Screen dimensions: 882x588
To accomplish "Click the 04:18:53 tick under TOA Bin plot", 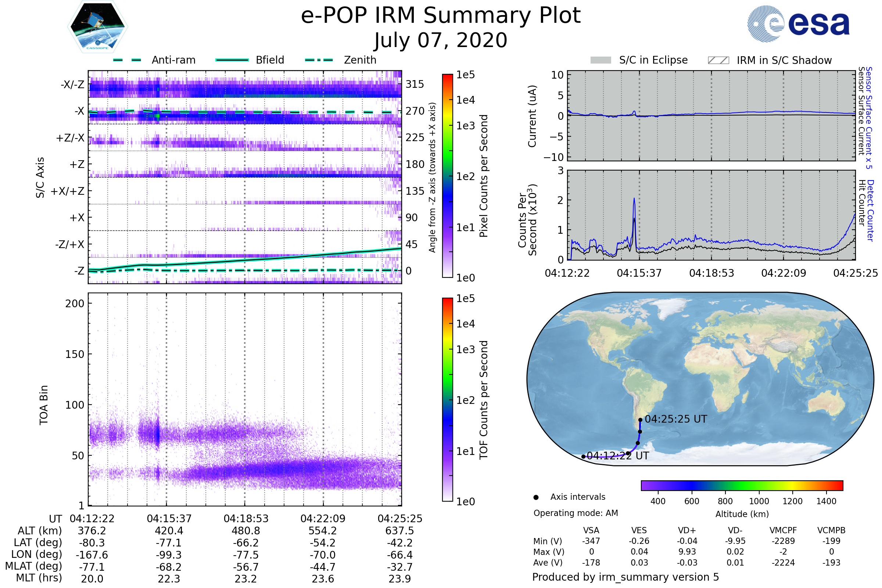I will (x=246, y=519).
